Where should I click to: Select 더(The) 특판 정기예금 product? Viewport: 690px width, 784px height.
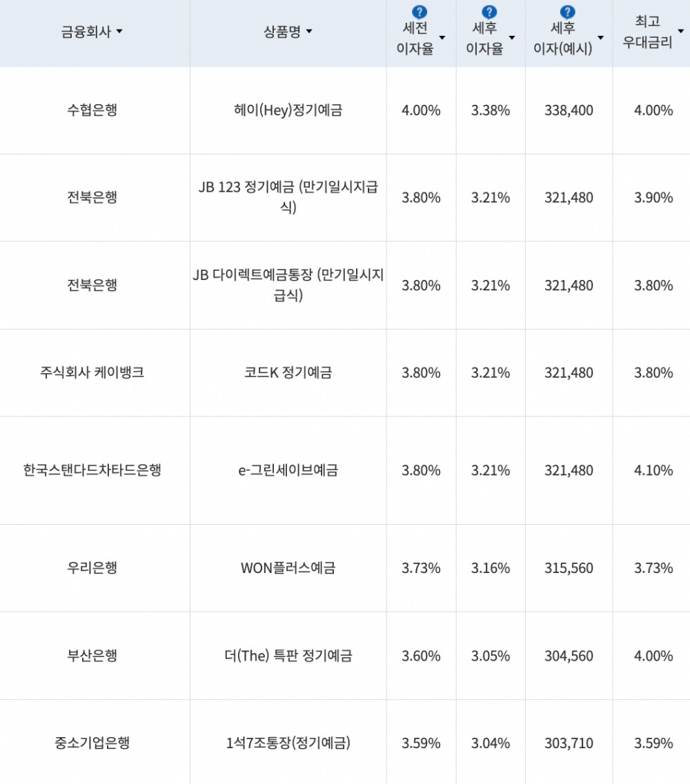[287, 656]
